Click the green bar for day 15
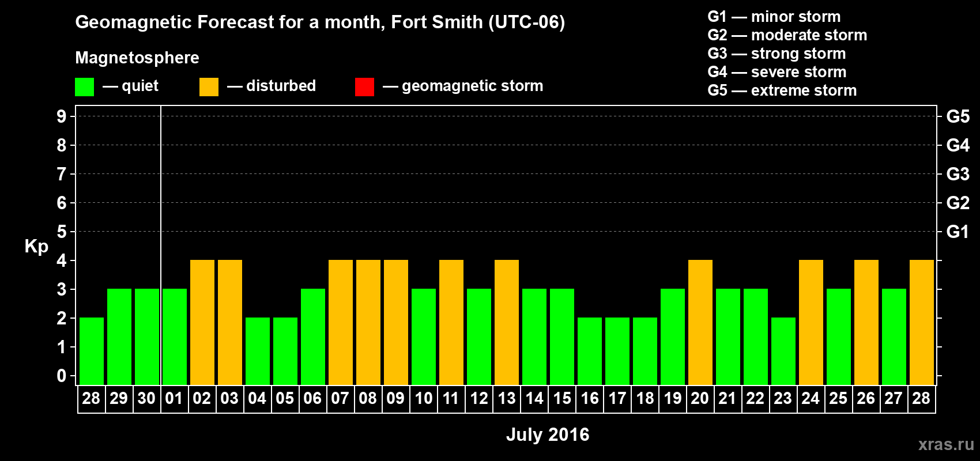The width and height of the screenshot is (980, 461). tap(562, 337)
